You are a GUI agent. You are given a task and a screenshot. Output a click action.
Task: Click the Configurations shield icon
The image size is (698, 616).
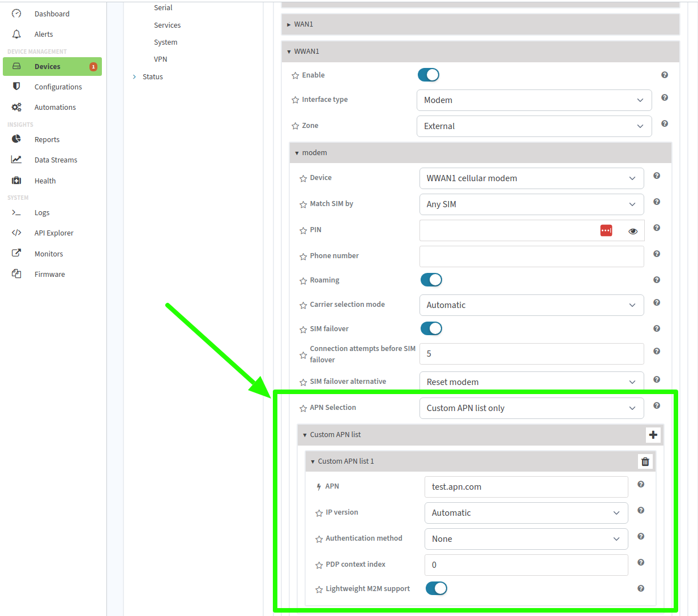click(x=16, y=86)
